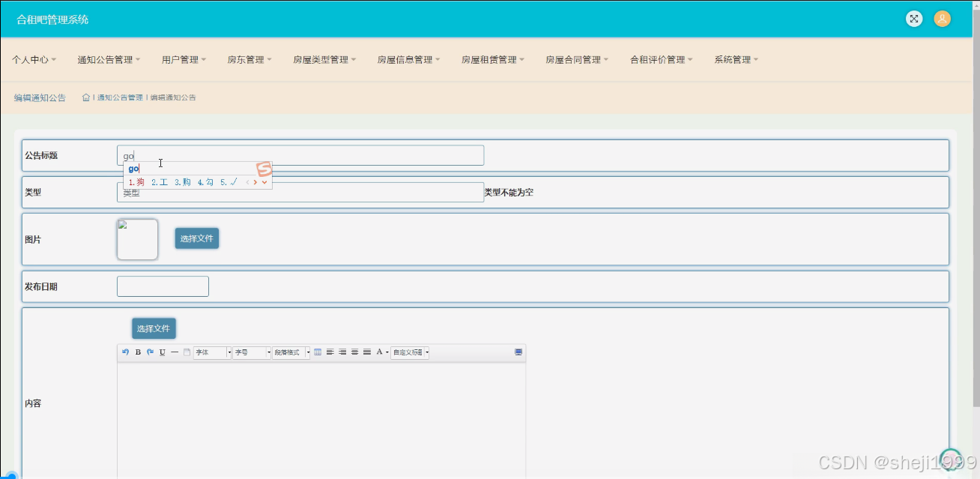Expand the 个人中心 menu

(34, 60)
